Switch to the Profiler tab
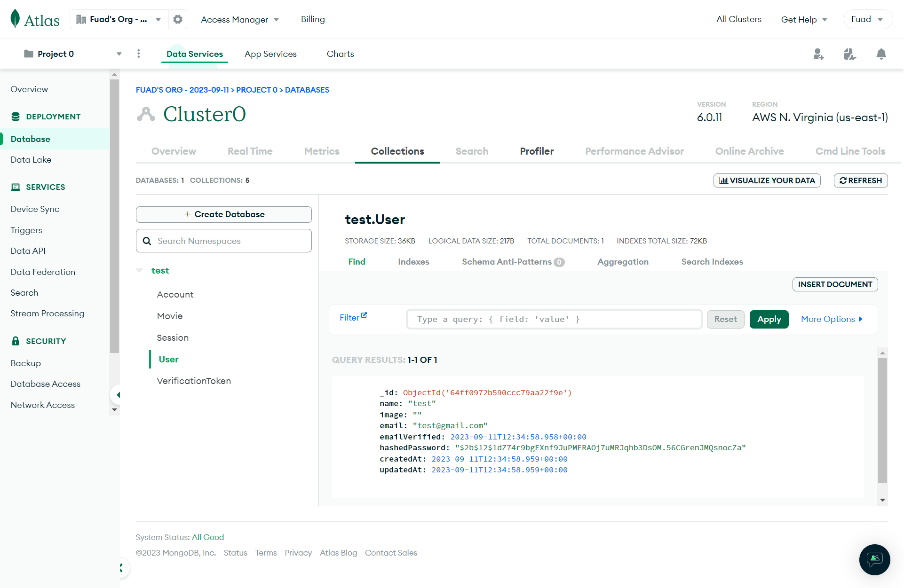904x588 pixels. [537, 151]
